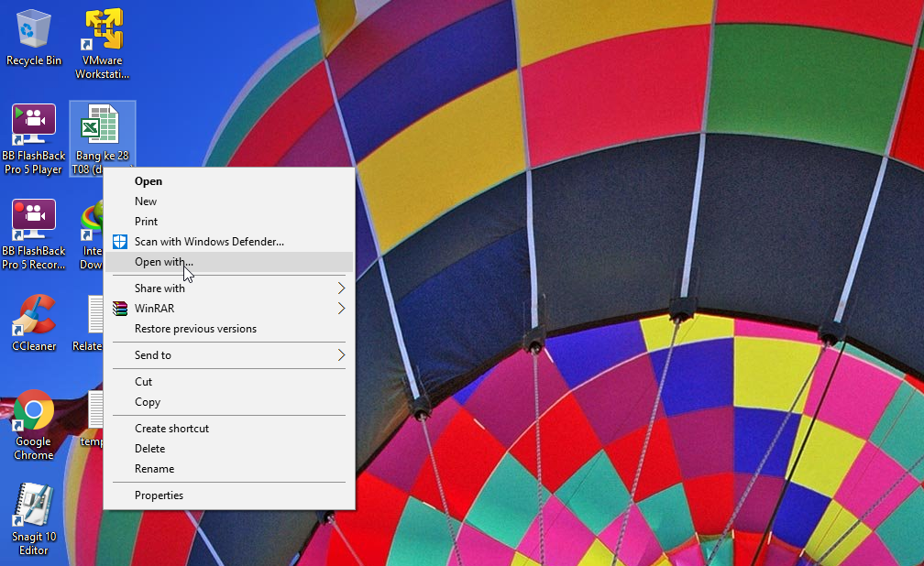
Task: Choose New in the context menu
Action: click(x=230, y=201)
